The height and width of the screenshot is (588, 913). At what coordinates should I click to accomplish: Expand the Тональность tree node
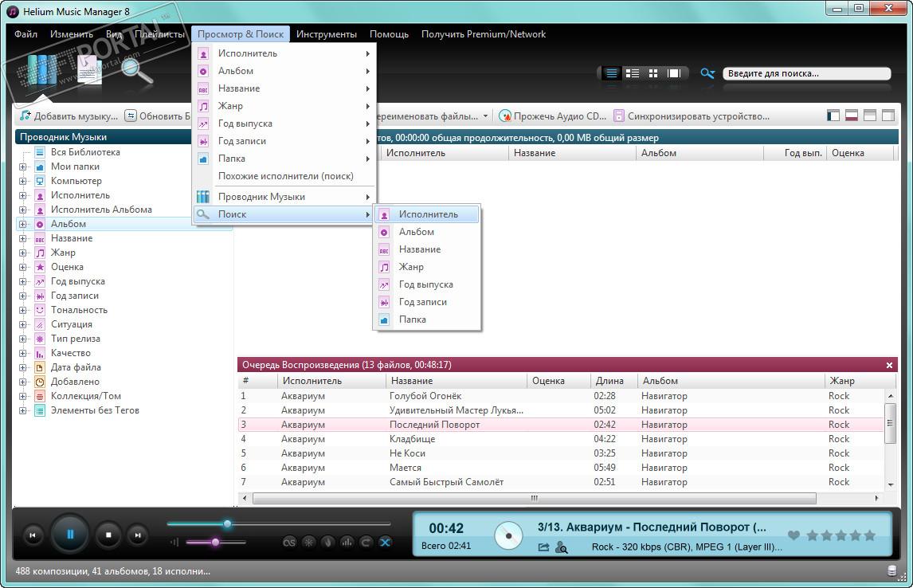(23, 310)
